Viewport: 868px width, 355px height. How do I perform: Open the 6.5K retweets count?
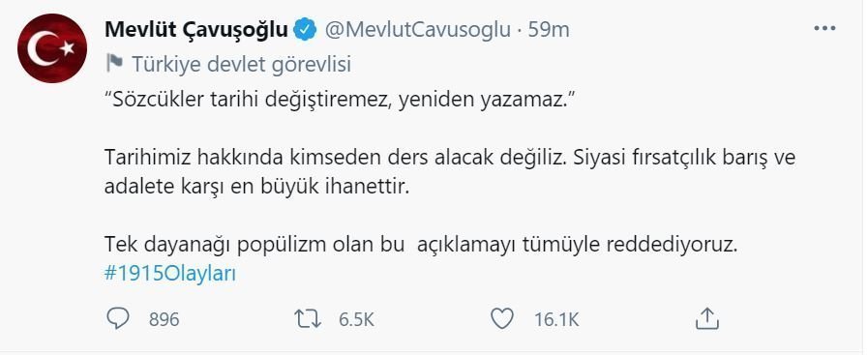tap(356, 319)
